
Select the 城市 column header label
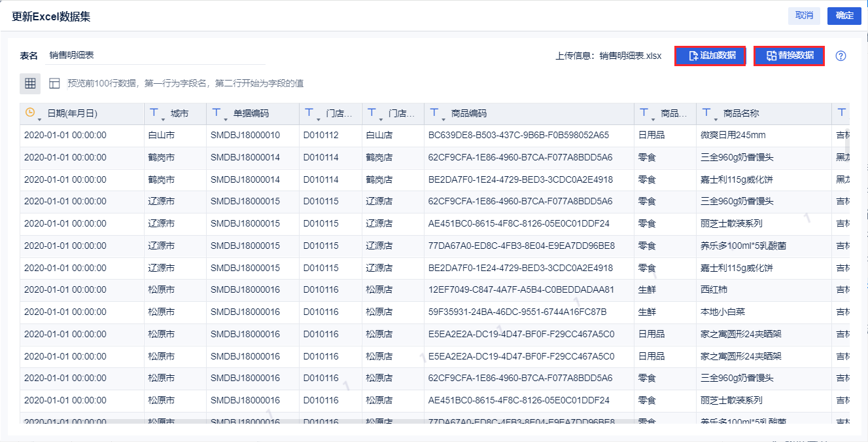(x=179, y=113)
